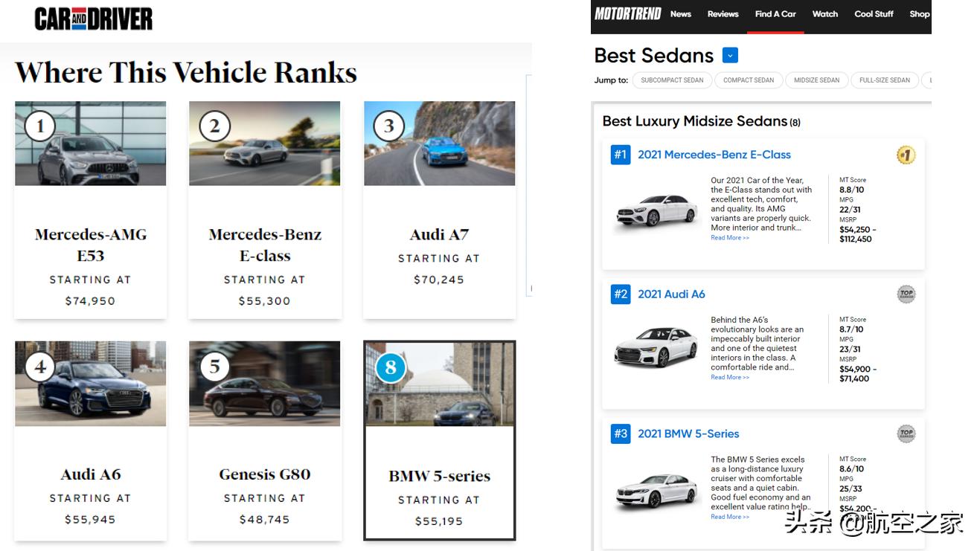Screen dimensions: 980x551
Task: Click the $74,950 starting price
Action: (90, 301)
